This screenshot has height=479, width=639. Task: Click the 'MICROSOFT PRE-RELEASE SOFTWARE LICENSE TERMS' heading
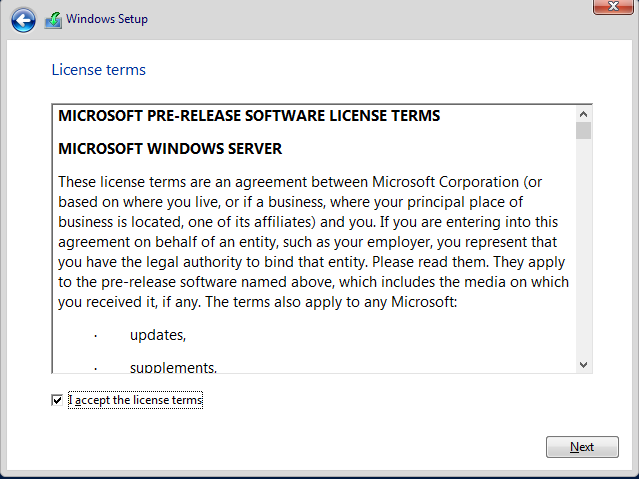249,116
